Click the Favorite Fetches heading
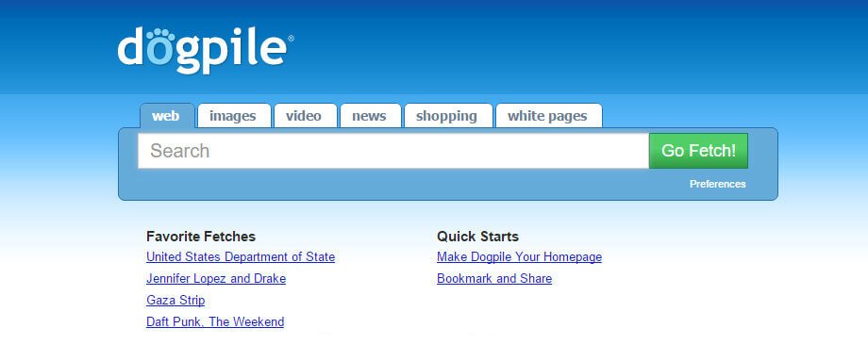The height and width of the screenshot is (361, 868). tap(201, 237)
